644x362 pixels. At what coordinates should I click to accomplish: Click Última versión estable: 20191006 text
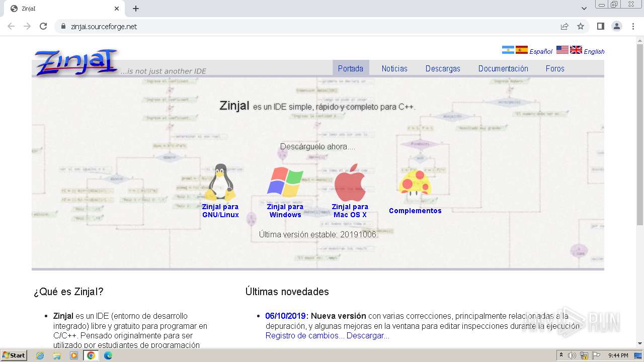pos(317,234)
